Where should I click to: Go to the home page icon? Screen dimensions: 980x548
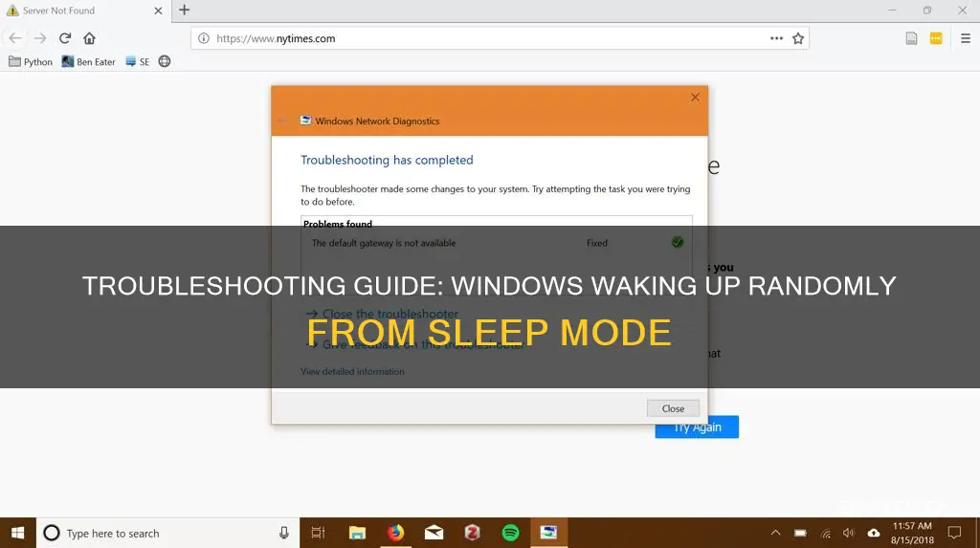[89, 38]
